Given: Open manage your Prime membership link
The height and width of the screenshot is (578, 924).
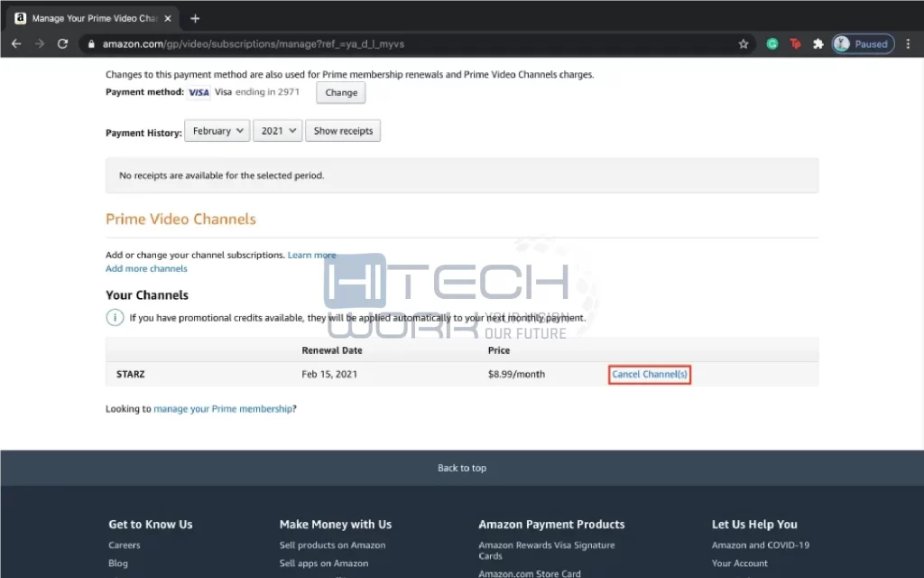Looking at the screenshot, I should [x=223, y=409].
